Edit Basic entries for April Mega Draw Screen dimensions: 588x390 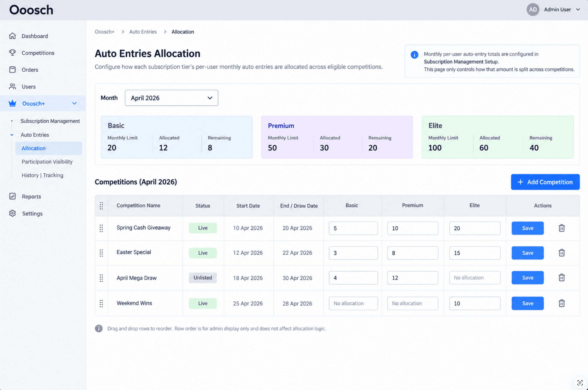click(353, 278)
